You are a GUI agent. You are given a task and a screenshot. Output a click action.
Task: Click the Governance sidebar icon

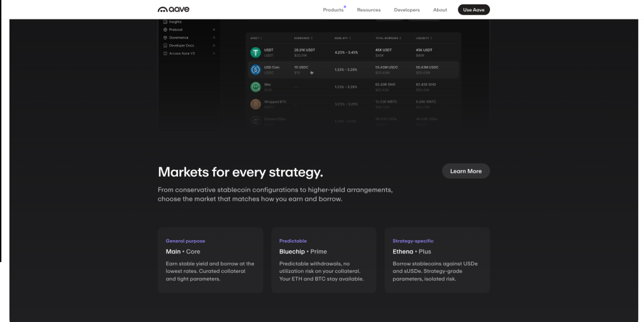coord(165,37)
